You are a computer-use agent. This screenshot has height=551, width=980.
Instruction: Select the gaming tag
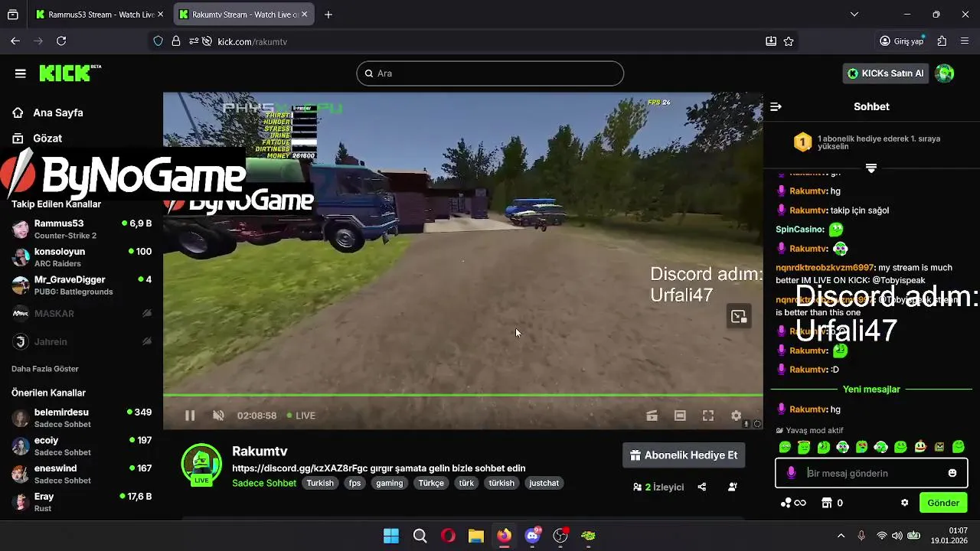(x=389, y=483)
